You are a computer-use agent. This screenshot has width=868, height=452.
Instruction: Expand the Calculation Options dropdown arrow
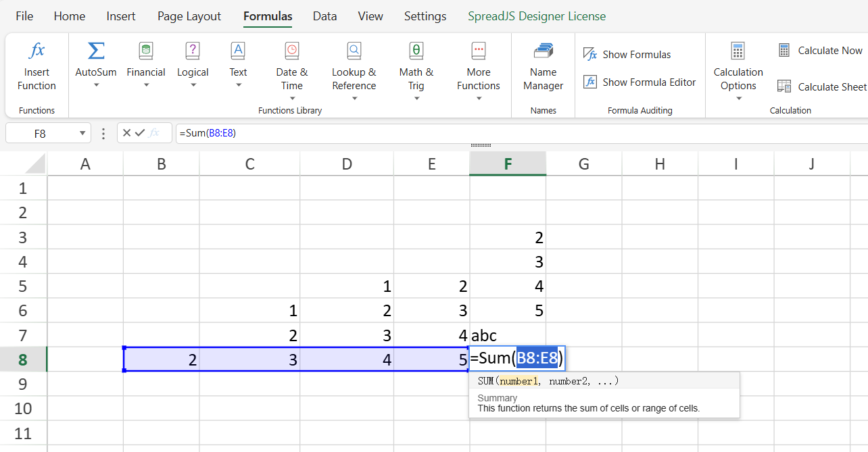tap(738, 99)
